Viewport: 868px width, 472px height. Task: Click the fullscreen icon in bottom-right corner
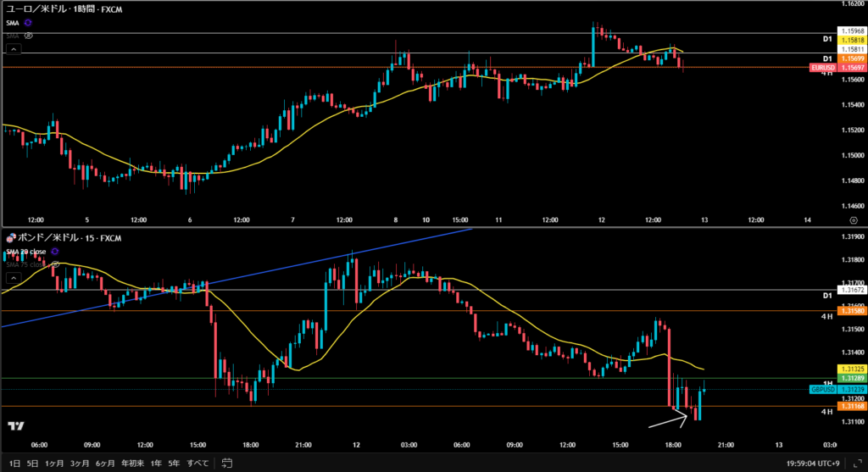pos(856,463)
